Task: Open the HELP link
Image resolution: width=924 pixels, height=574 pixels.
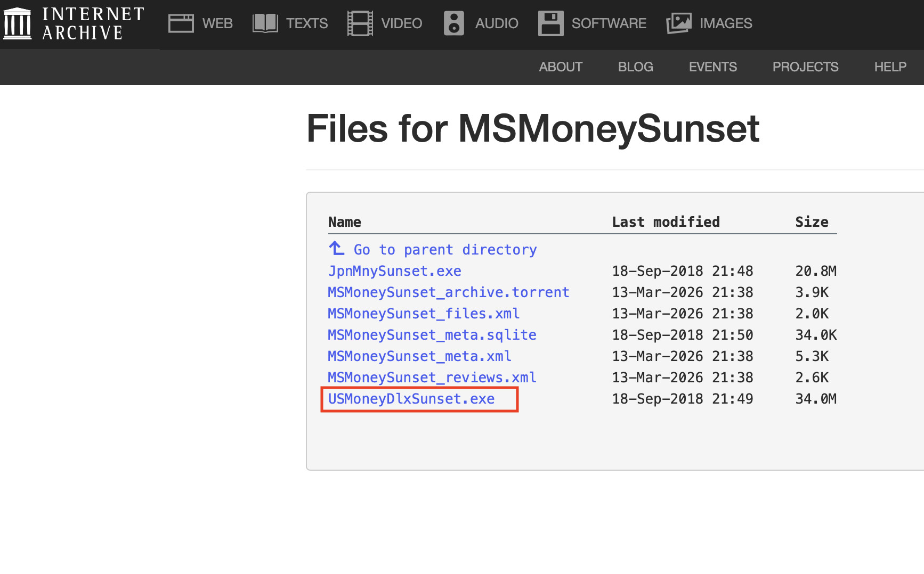Action: point(890,67)
